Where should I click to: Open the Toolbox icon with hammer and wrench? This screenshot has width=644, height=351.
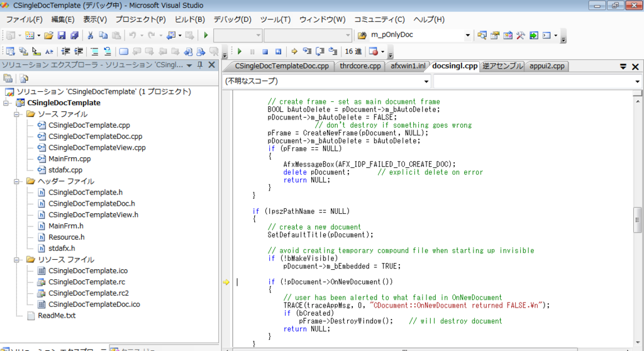tap(520, 35)
